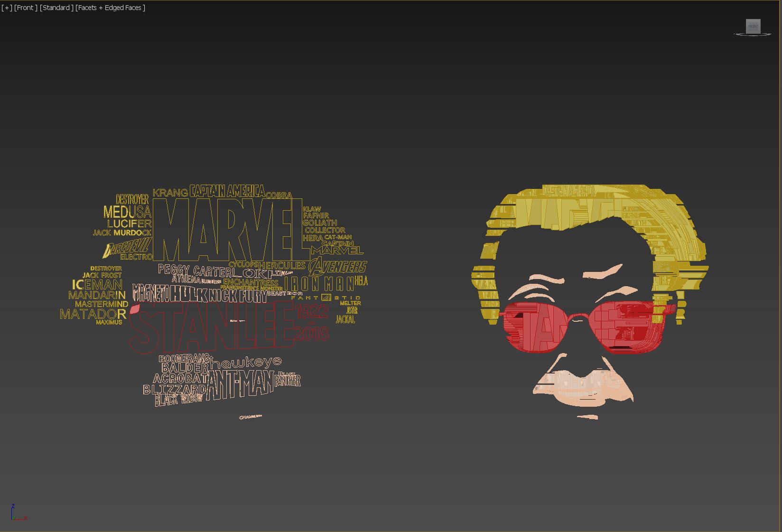Select the ICEMAN text spline
Image resolution: width=782 pixels, height=532 pixels.
[x=97, y=285]
